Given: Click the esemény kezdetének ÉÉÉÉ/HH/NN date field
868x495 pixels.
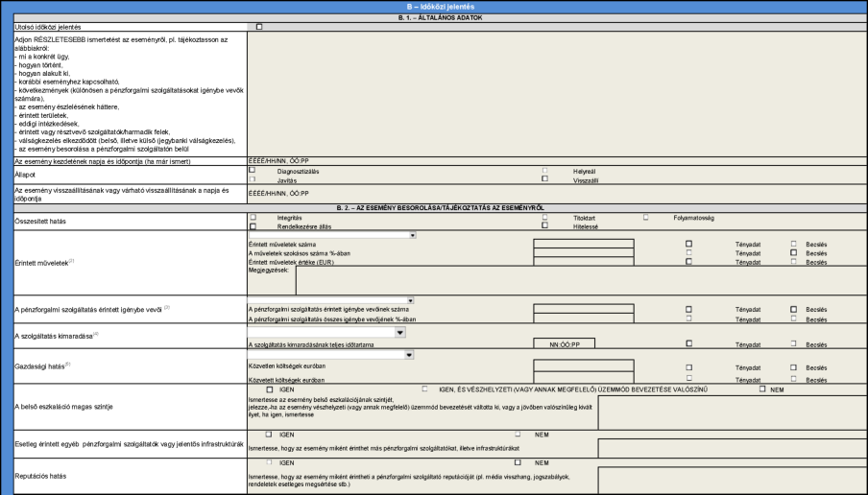Looking at the screenshot, I should [x=557, y=161].
